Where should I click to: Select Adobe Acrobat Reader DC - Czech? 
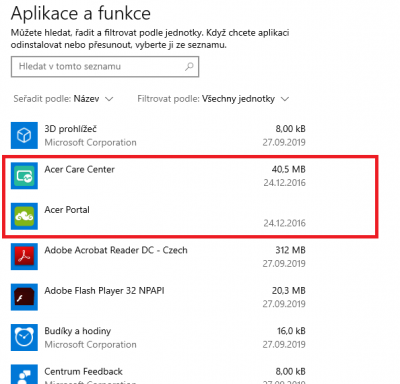(158, 257)
